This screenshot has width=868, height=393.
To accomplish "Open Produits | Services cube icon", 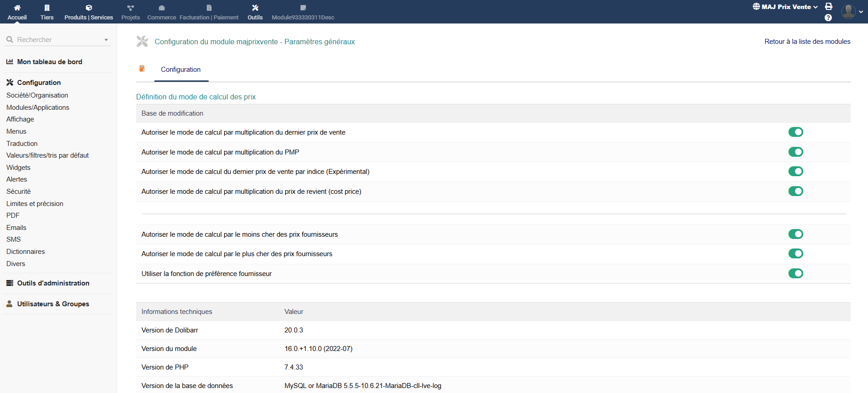I will [89, 8].
